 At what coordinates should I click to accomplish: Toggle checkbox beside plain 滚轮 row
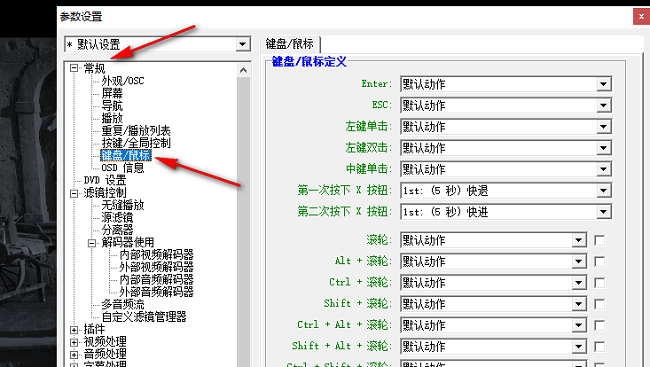(599, 240)
